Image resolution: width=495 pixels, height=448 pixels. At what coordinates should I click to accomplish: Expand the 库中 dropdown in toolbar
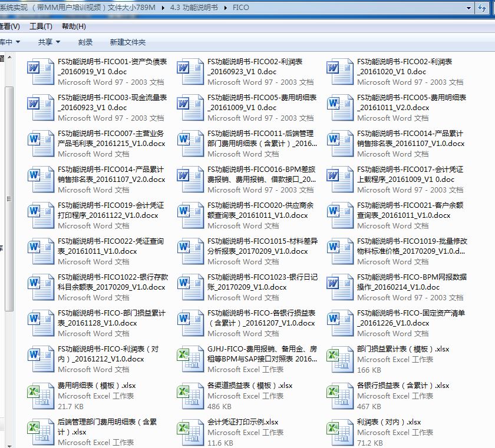[9, 42]
